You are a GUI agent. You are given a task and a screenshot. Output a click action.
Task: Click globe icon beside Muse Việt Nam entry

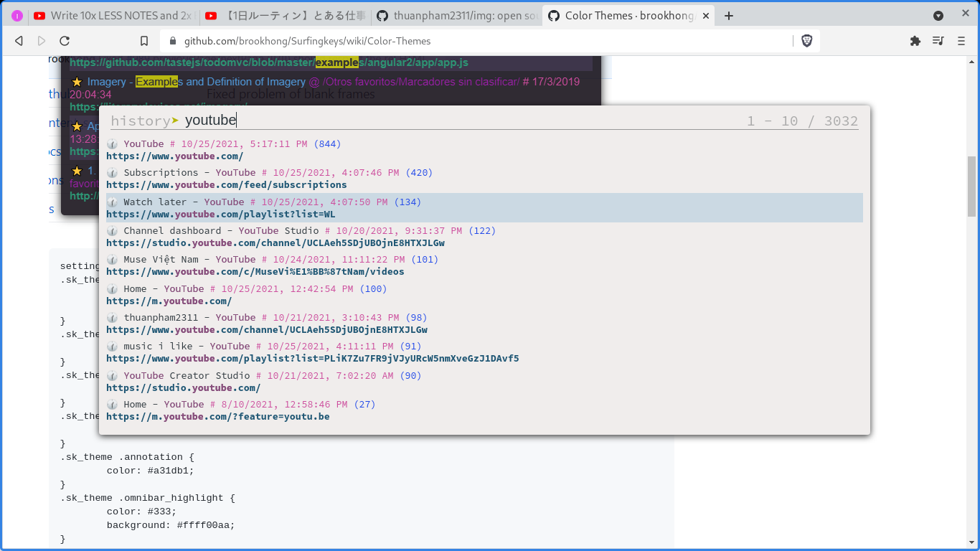click(x=112, y=260)
